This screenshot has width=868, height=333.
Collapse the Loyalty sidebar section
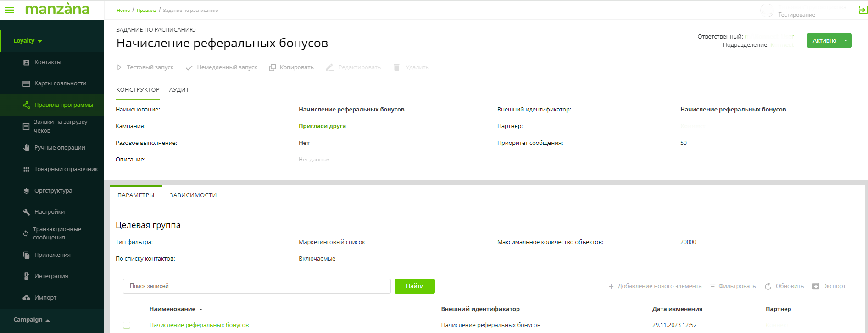28,41
